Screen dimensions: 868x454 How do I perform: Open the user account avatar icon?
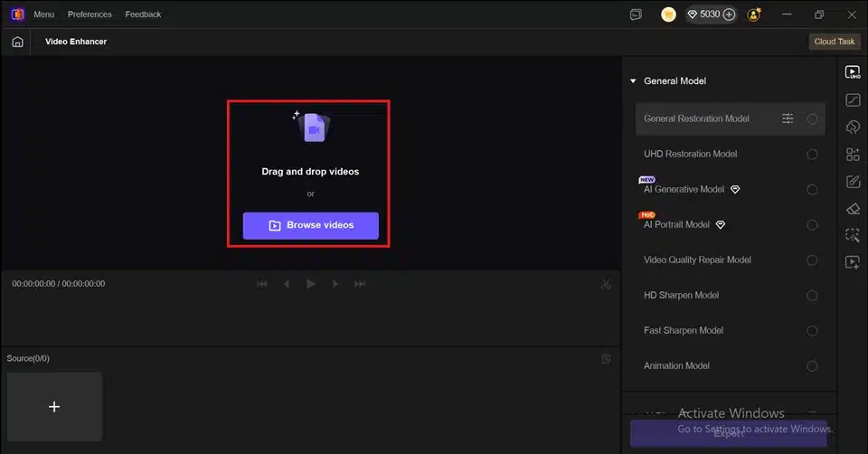(753, 14)
